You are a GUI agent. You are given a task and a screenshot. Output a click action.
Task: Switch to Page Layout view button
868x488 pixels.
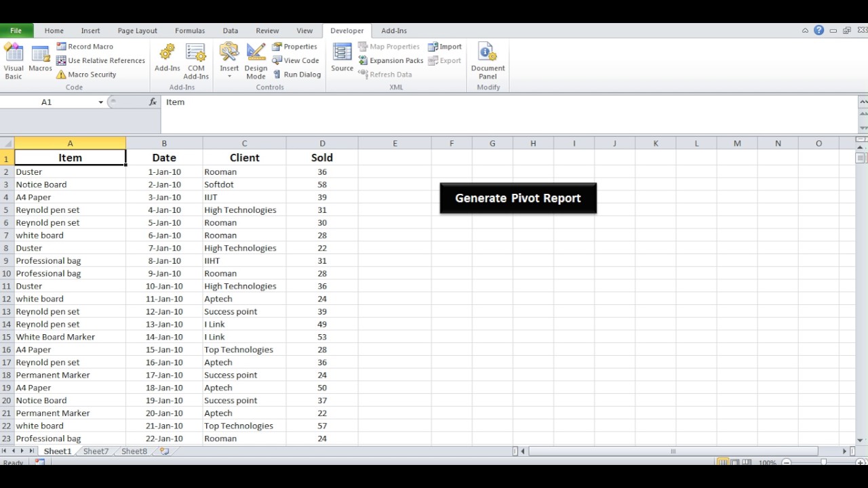click(735, 463)
